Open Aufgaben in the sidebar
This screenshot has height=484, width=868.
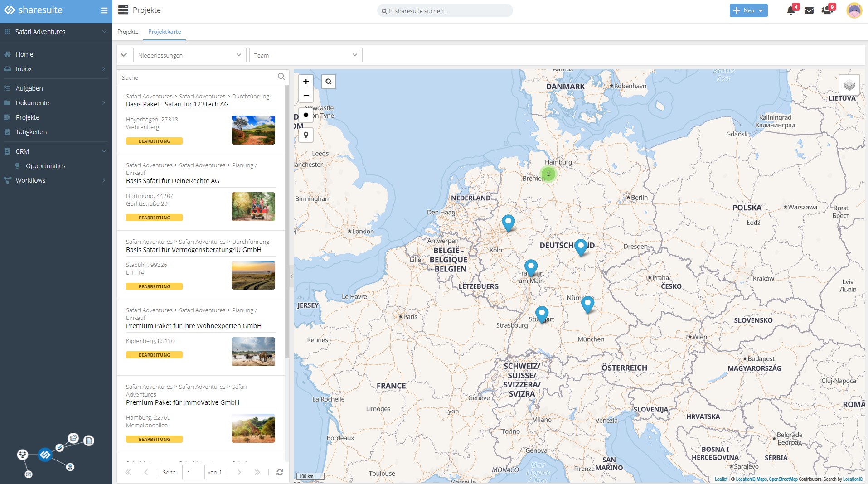tap(29, 88)
